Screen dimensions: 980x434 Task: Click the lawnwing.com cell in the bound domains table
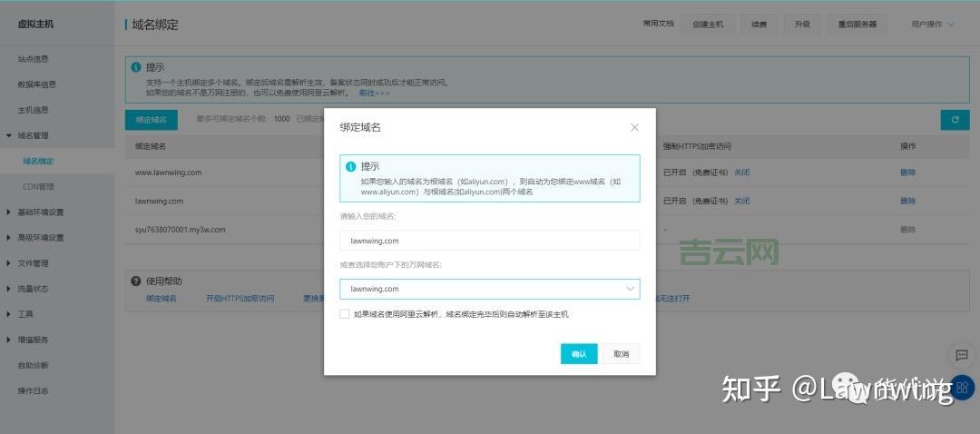click(159, 201)
